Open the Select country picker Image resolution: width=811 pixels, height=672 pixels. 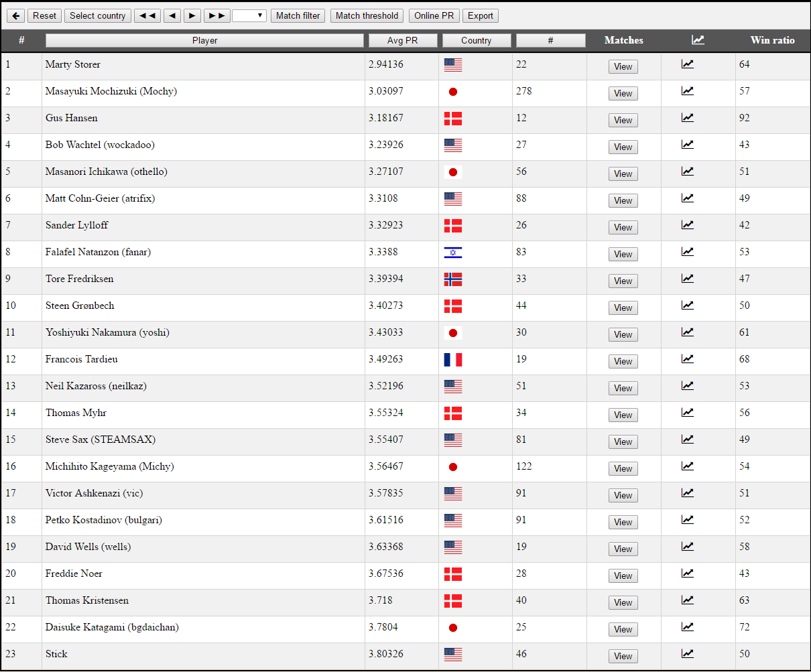coord(97,15)
